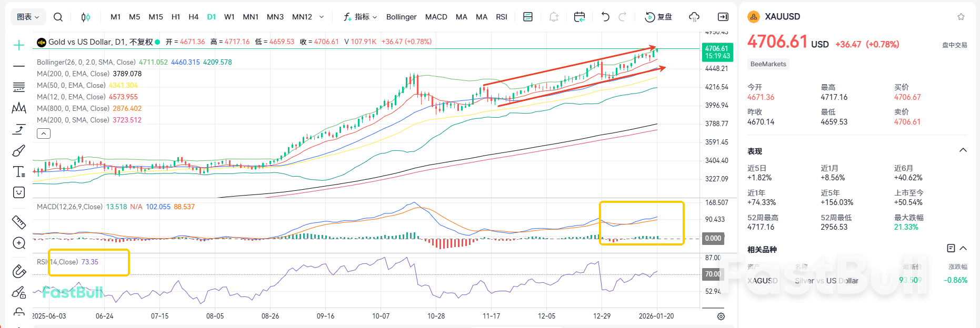Toggle the right side panel icon
The image size is (980, 328).
(723, 17)
